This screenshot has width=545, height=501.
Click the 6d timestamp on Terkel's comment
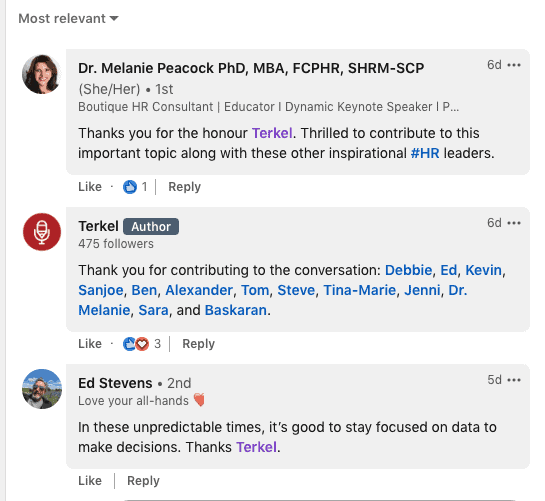point(494,223)
